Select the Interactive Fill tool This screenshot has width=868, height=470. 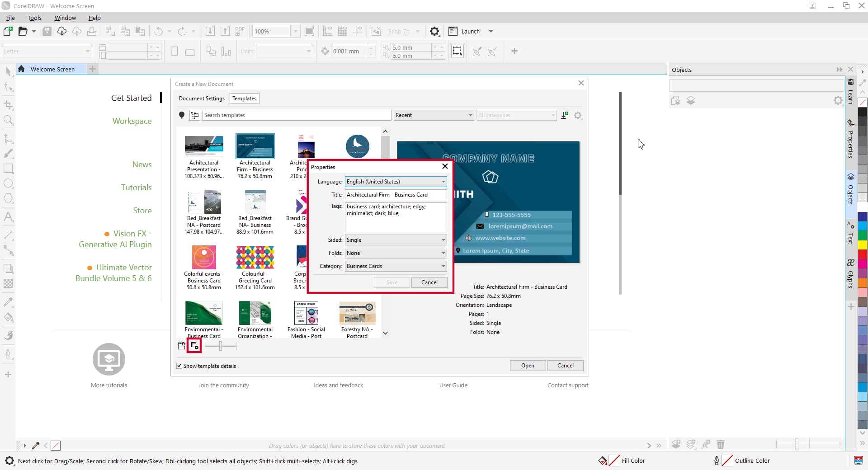tap(8, 317)
